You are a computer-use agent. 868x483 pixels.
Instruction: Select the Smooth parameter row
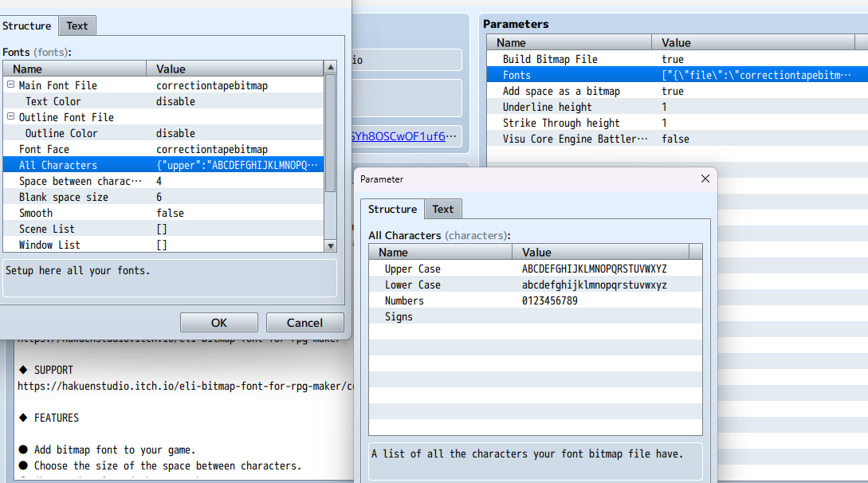[163, 213]
